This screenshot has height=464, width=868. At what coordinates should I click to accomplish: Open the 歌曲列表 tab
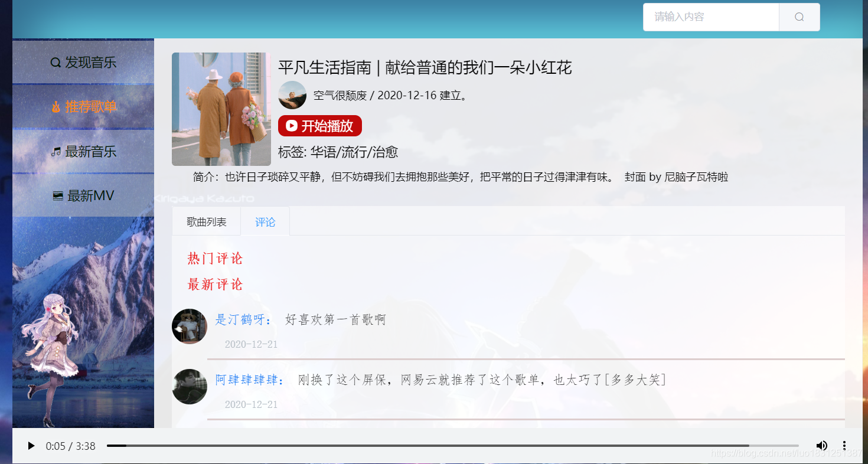tap(205, 221)
